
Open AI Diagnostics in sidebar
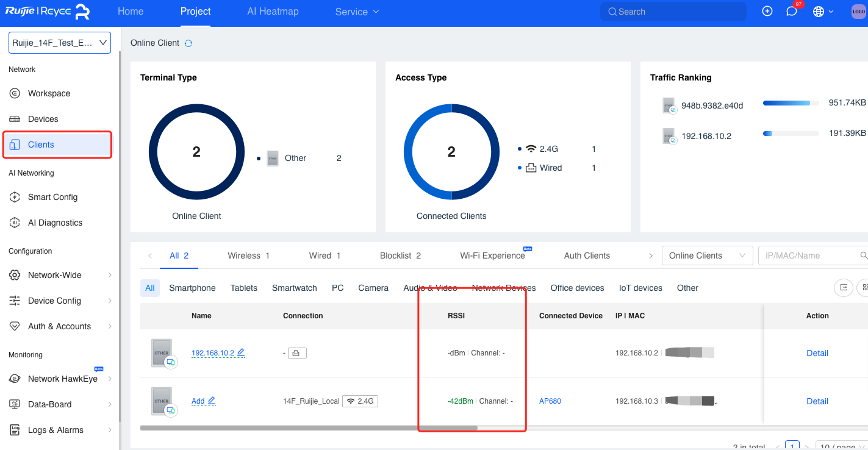[x=55, y=223]
